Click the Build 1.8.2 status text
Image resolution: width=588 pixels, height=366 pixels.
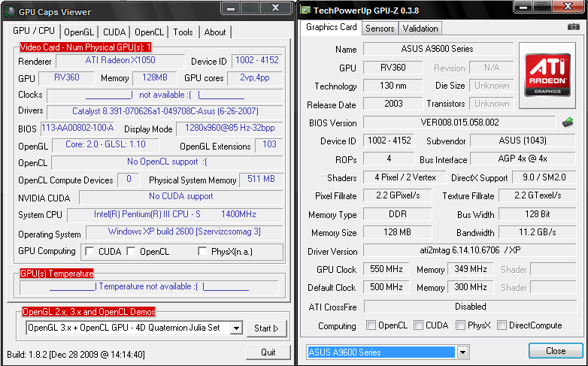(76, 355)
